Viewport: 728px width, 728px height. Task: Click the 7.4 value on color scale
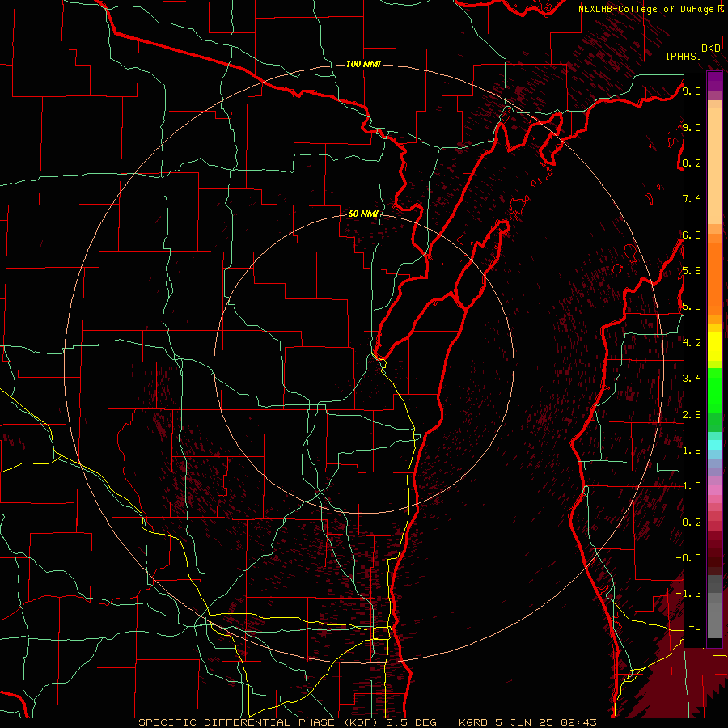point(692,199)
